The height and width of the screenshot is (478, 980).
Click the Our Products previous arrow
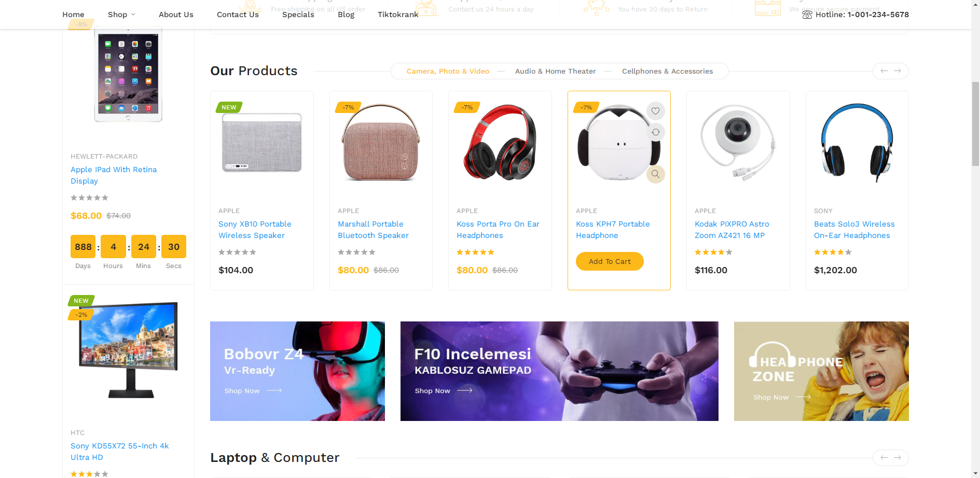[884, 71]
